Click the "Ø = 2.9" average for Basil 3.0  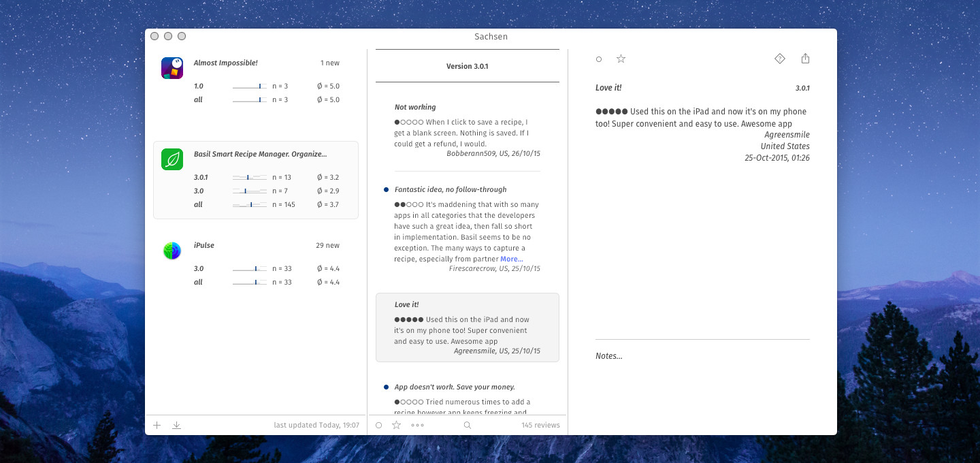click(x=328, y=191)
